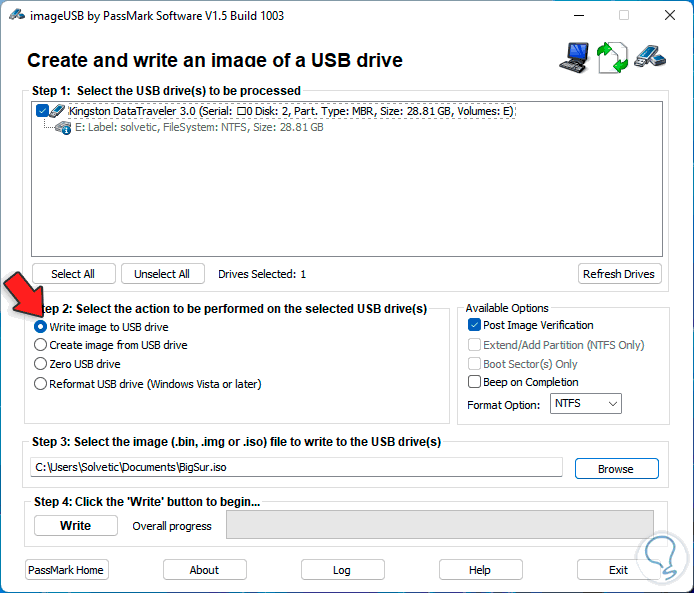This screenshot has width=694, height=593.
Task: Click the Extend/Add Partition (NTFS Only) checkbox
Action: tap(474, 345)
